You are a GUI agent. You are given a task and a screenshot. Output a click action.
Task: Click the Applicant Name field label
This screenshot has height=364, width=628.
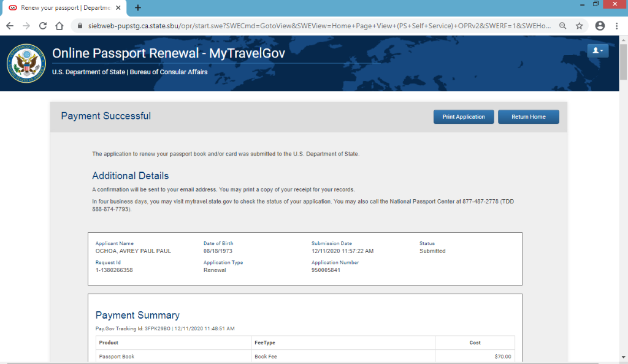point(115,243)
